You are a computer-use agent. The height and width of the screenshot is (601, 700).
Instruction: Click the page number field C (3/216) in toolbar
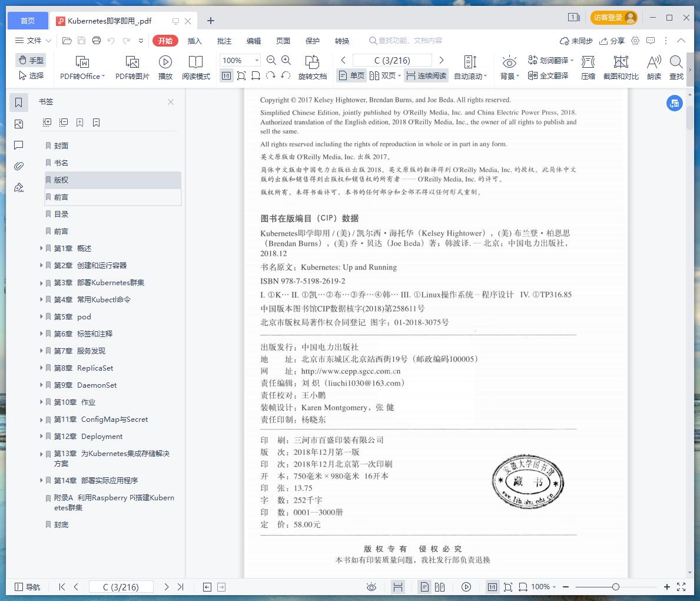(x=393, y=60)
